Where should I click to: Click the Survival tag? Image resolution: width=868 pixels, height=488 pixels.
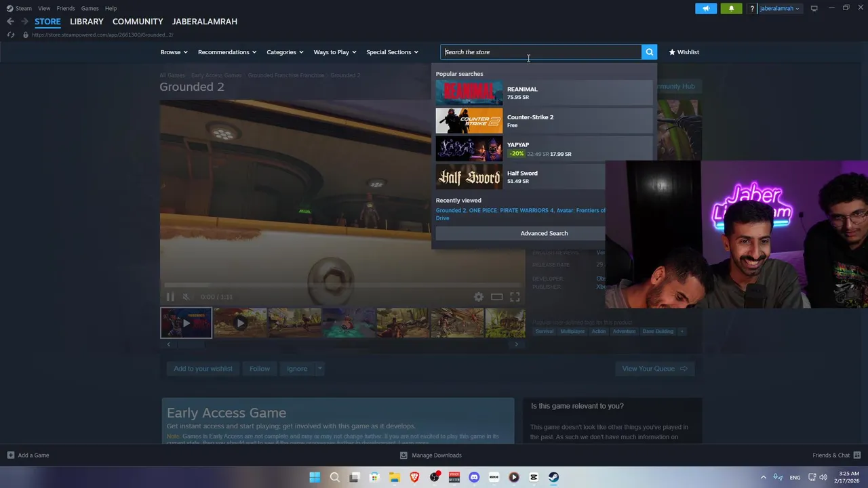click(545, 331)
